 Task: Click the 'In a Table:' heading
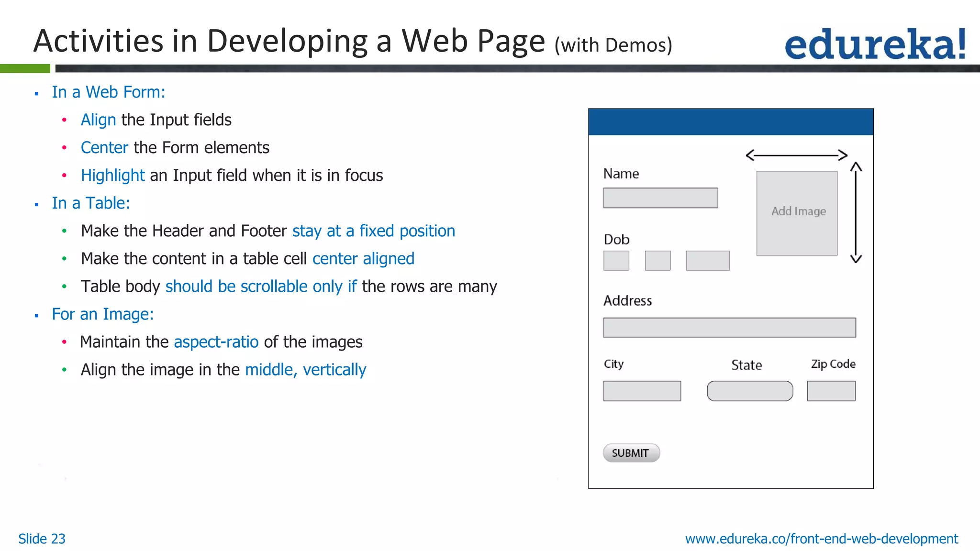coord(91,203)
